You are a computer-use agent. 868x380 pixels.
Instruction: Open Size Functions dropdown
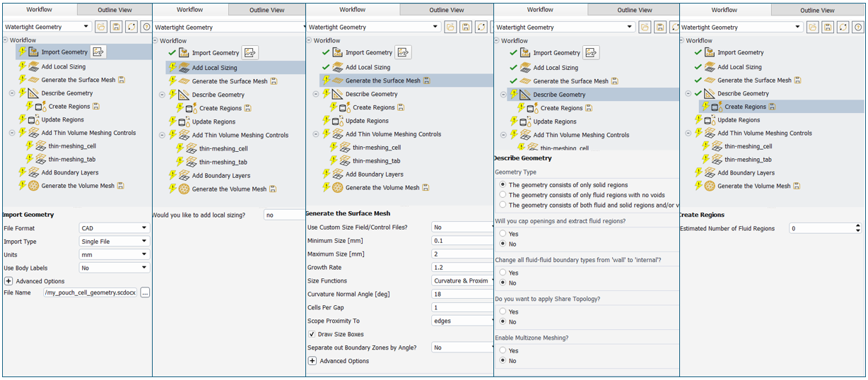coord(462,280)
